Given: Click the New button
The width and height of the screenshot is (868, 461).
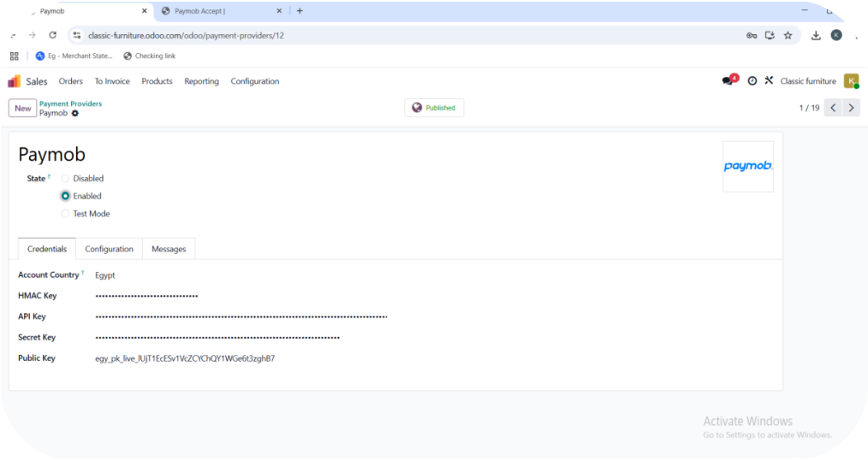Looking at the screenshot, I should pos(23,109).
